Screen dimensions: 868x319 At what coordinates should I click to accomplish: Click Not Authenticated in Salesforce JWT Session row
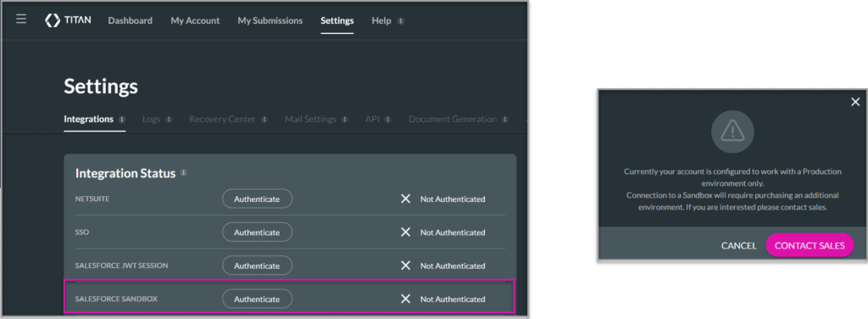[x=453, y=266]
